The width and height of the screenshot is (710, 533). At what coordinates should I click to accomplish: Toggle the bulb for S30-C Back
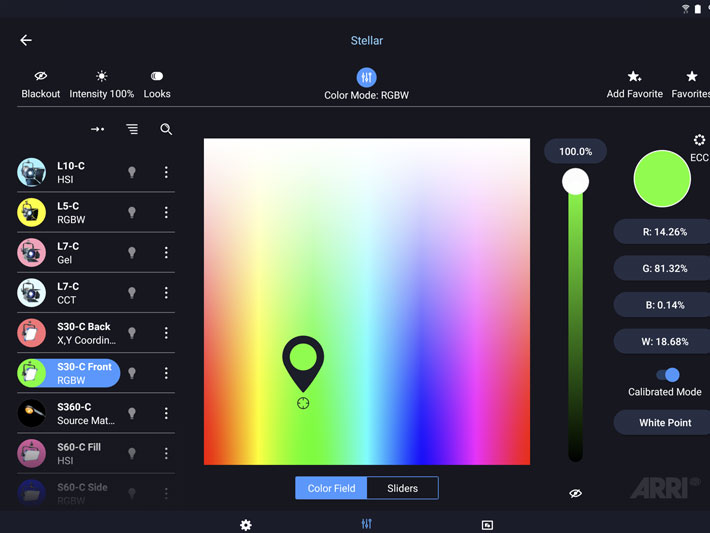pos(132,333)
